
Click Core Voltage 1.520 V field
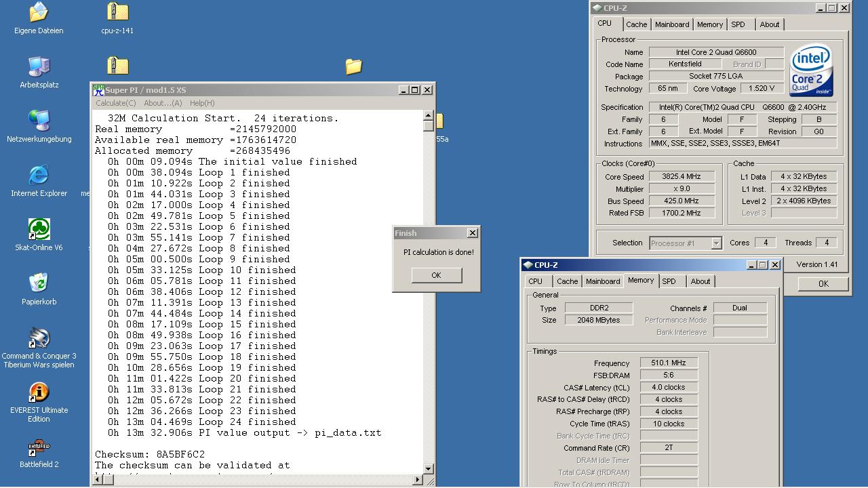[x=762, y=88]
